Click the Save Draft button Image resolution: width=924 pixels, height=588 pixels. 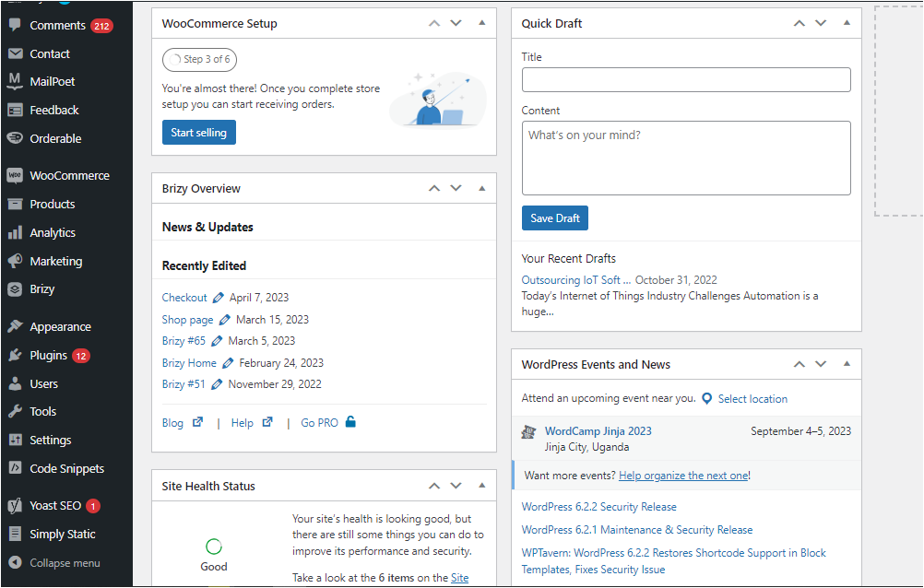(555, 218)
